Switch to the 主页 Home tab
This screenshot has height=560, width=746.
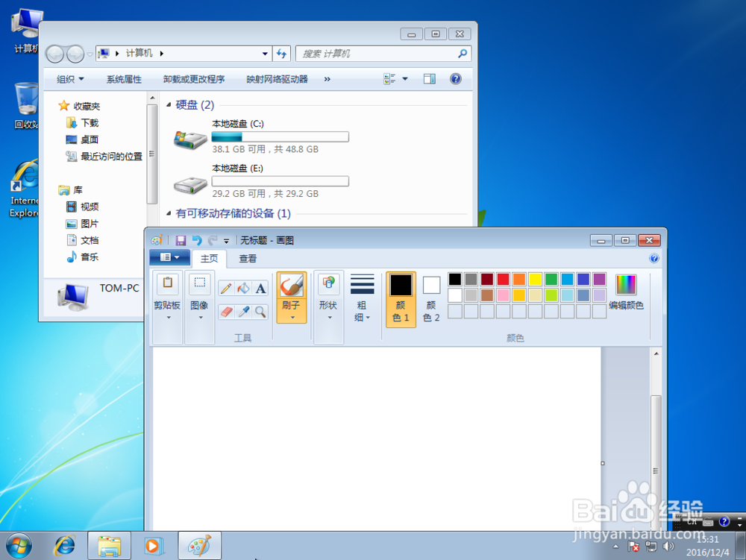[209, 258]
